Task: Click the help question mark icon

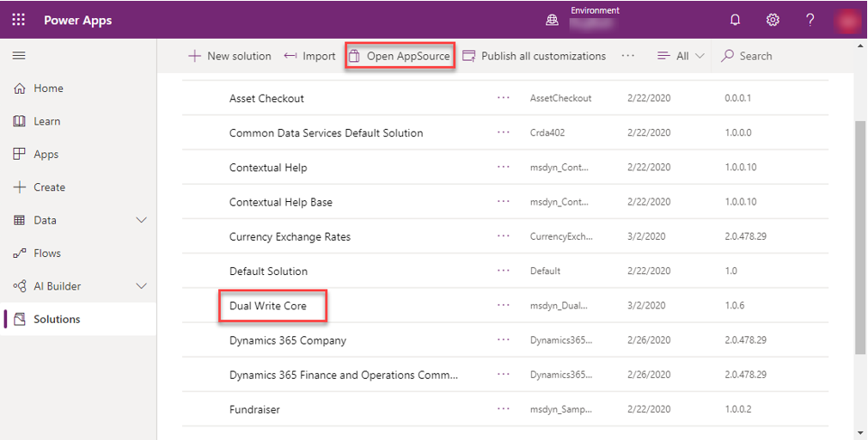Action: tap(810, 20)
